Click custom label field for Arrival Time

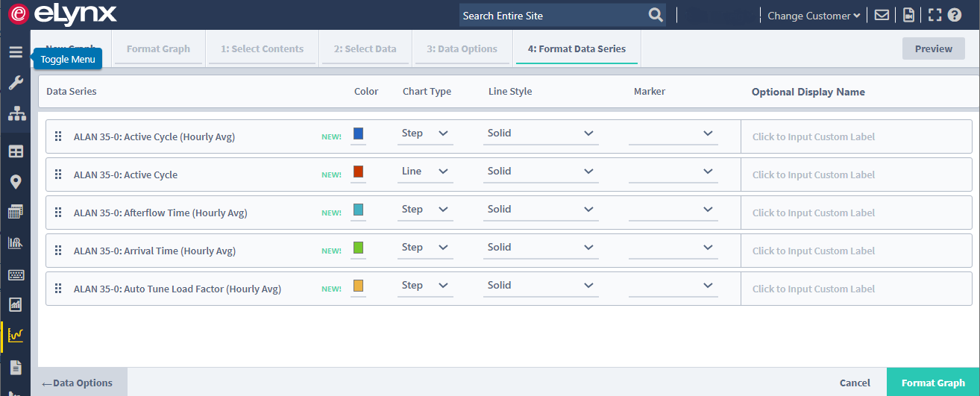coord(856,251)
